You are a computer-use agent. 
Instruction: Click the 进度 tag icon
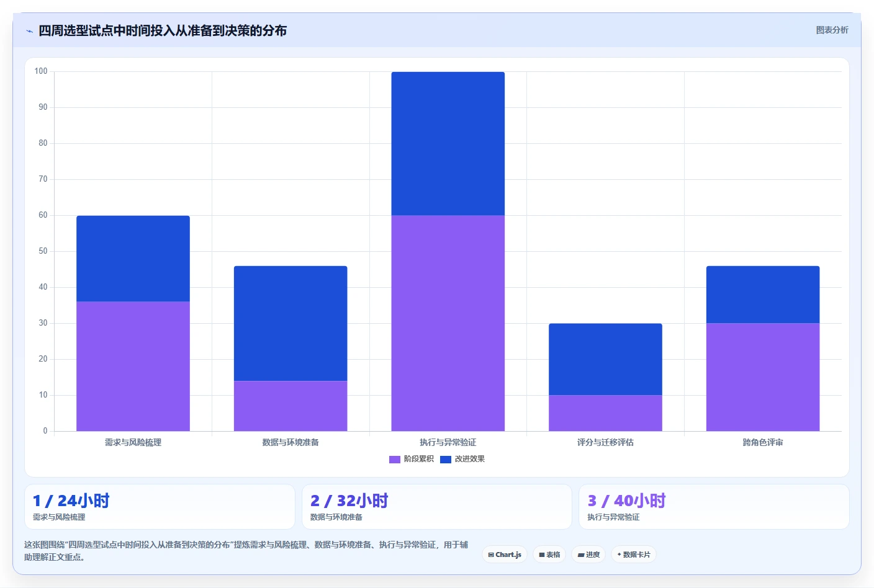(581, 555)
